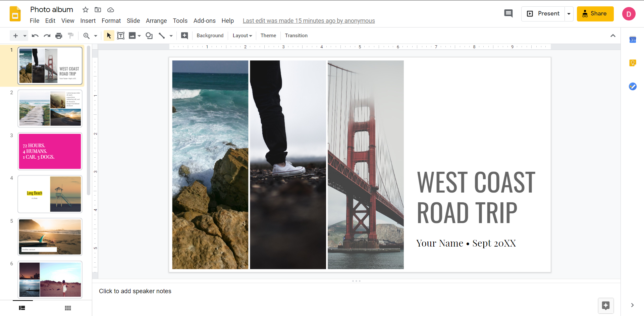
Task: Open the Layout dropdown
Action: pyautogui.click(x=242, y=36)
